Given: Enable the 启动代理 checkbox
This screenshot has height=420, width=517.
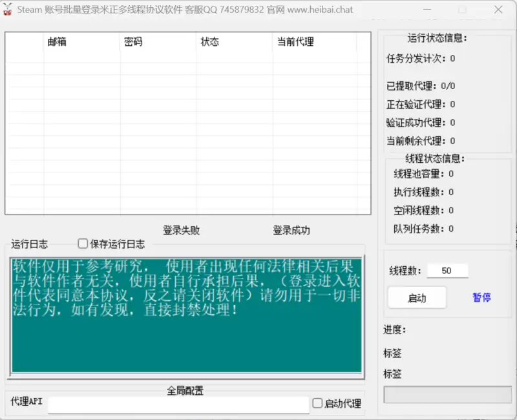Looking at the screenshot, I should coord(317,403).
